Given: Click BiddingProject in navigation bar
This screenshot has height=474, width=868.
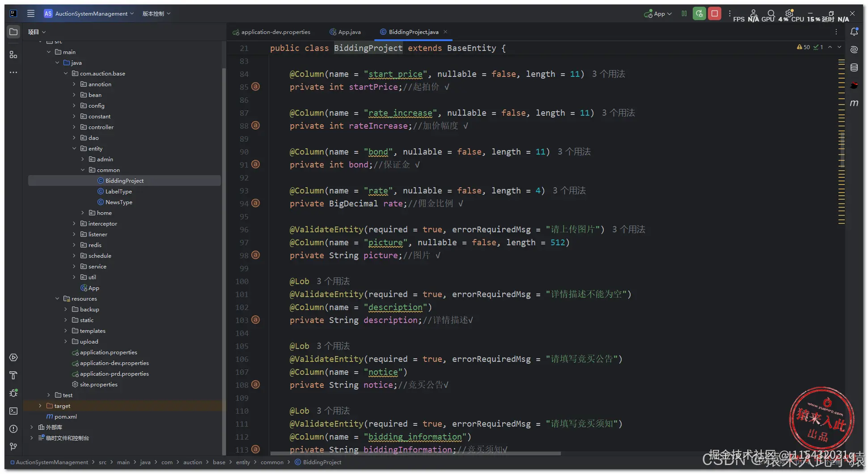Looking at the screenshot, I should coord(318,462).
